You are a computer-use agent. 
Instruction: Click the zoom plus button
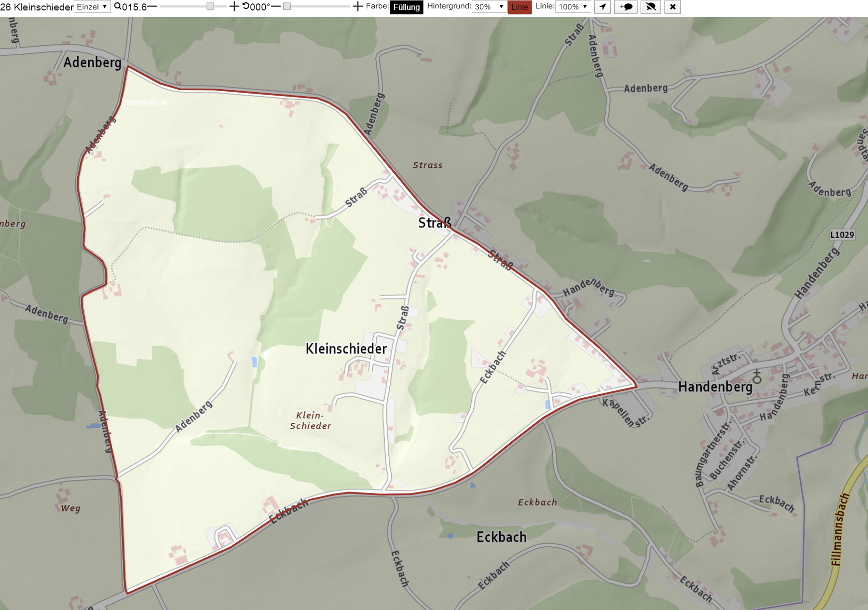pyautogui.click(x=234, y=6)
